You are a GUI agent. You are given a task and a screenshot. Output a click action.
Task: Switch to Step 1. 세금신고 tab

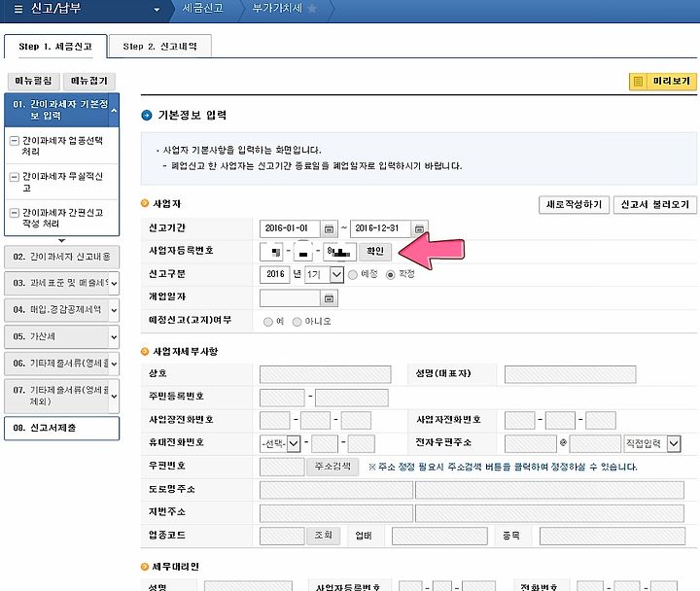(x=55, y=47)
